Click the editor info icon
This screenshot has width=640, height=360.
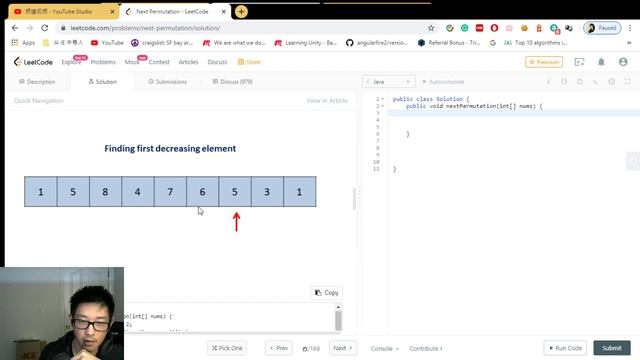548,82
